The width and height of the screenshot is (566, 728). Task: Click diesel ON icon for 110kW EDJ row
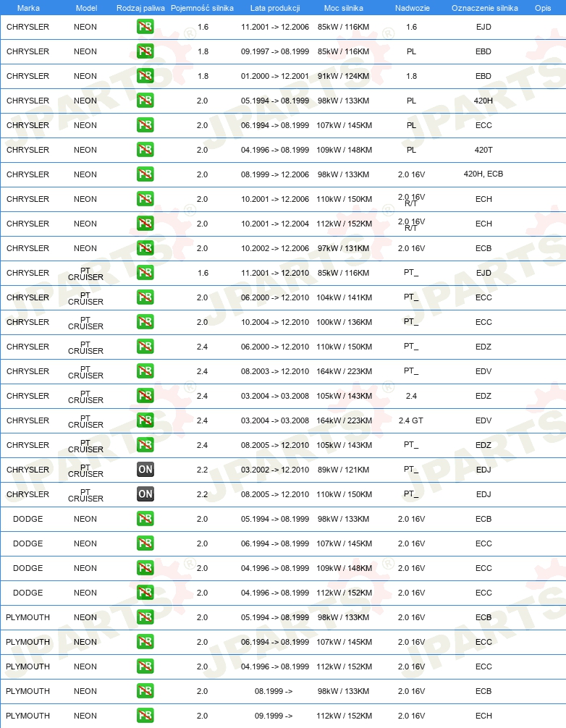(x=145, y=494)
